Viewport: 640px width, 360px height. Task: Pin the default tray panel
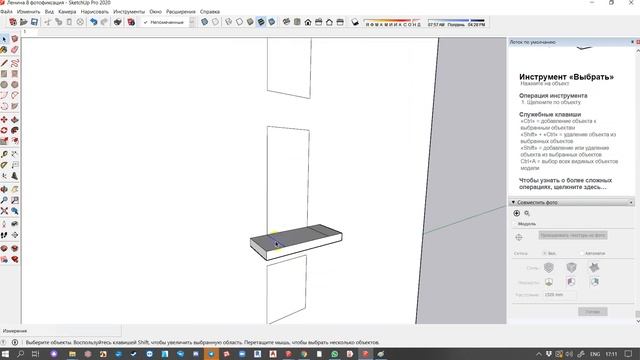pos(632,42)
